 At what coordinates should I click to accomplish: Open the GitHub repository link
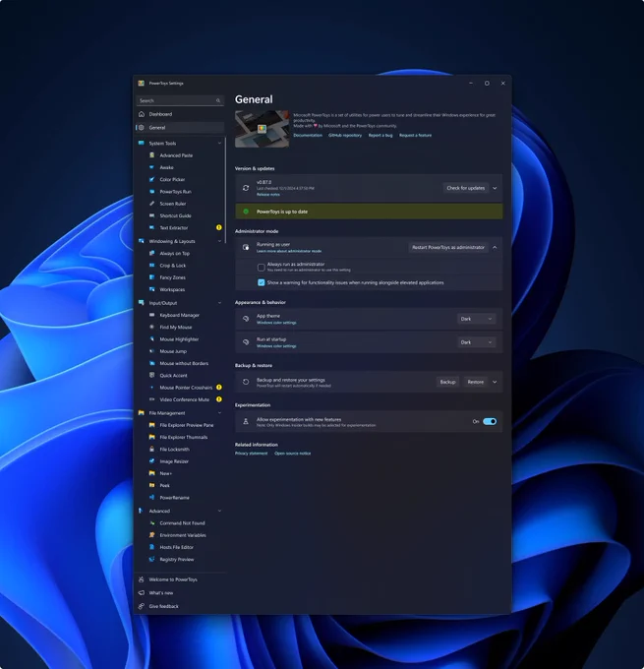pos(345,135)
